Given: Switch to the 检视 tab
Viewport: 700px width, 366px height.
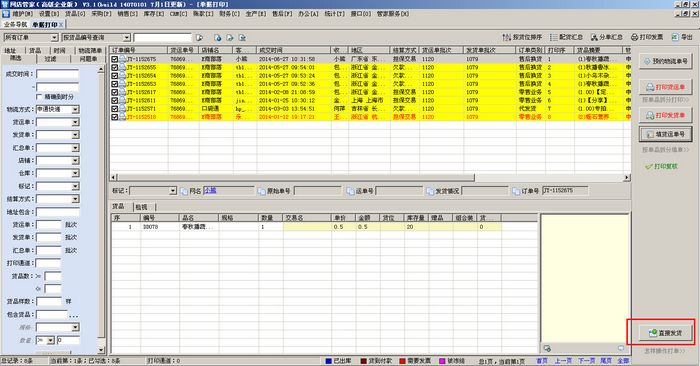Looking at the screenshot, I should coord(142,207).
